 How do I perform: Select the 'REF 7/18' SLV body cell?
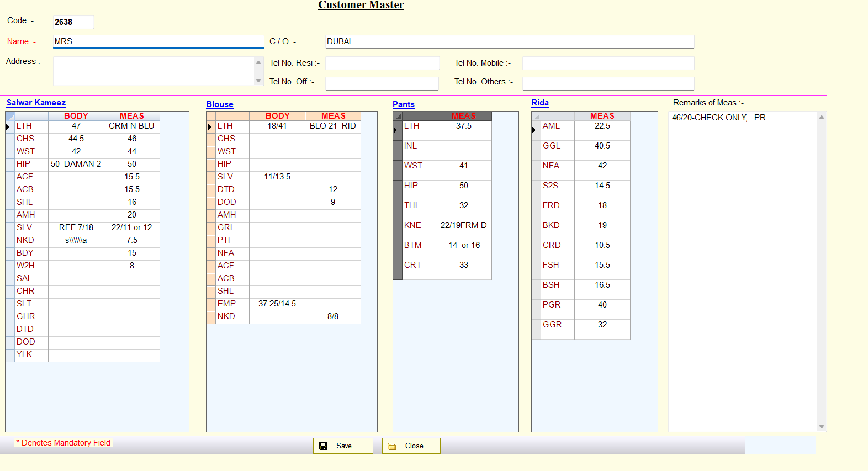click(76, 228)
